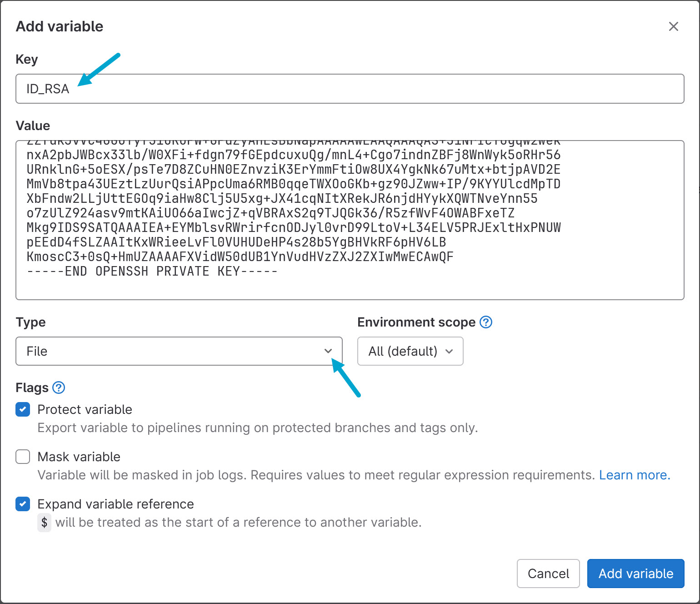Click the Environment scope label text
This screenshot has height=604, width=700.
pyautogui.click(x=416, y=322)
